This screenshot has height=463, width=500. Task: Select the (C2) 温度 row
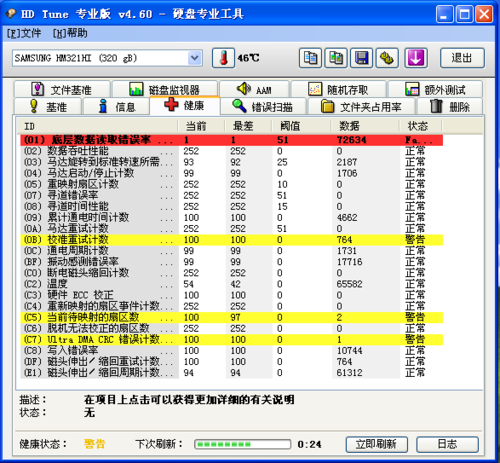point(231,284)
